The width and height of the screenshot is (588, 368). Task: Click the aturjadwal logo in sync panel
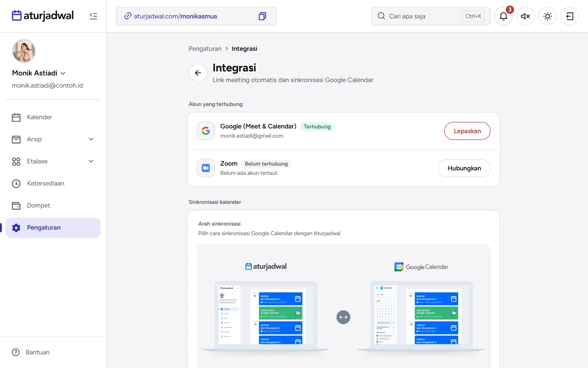point(266,266)
